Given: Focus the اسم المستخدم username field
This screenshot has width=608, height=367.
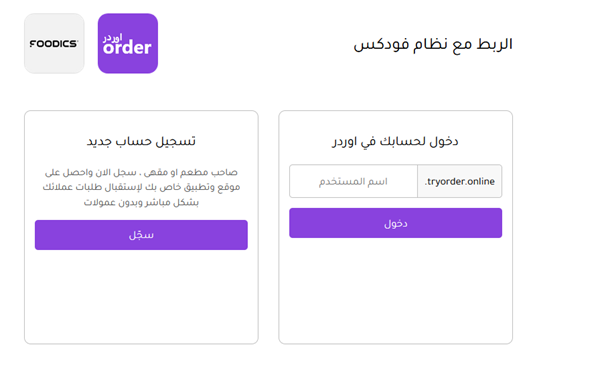Looking at the screenshot, I should [x=353, y=182].
